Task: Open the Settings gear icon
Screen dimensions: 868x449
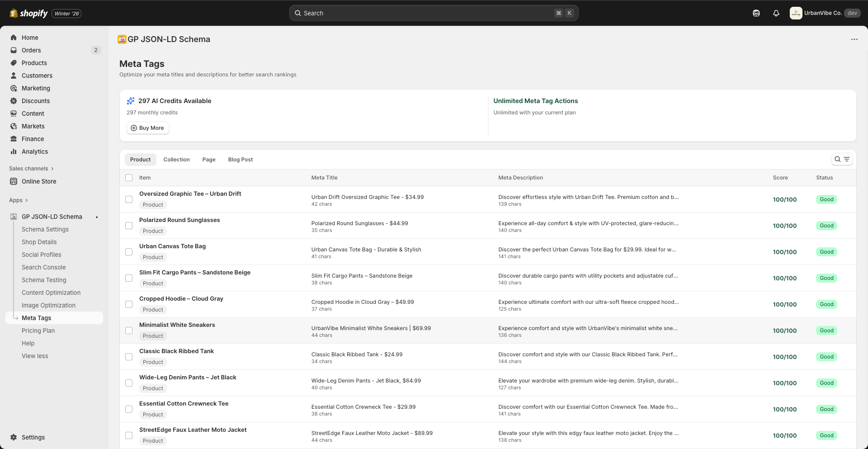Action: (x=14, y=437)
